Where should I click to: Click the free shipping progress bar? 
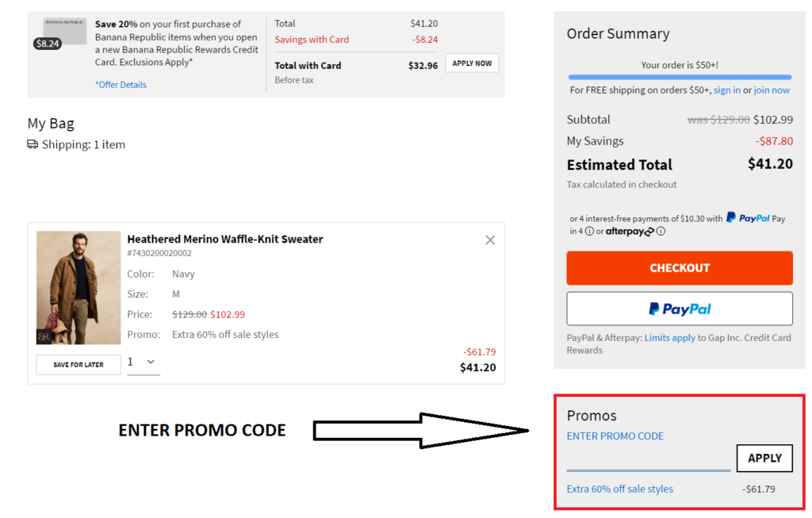coord(680,75)
